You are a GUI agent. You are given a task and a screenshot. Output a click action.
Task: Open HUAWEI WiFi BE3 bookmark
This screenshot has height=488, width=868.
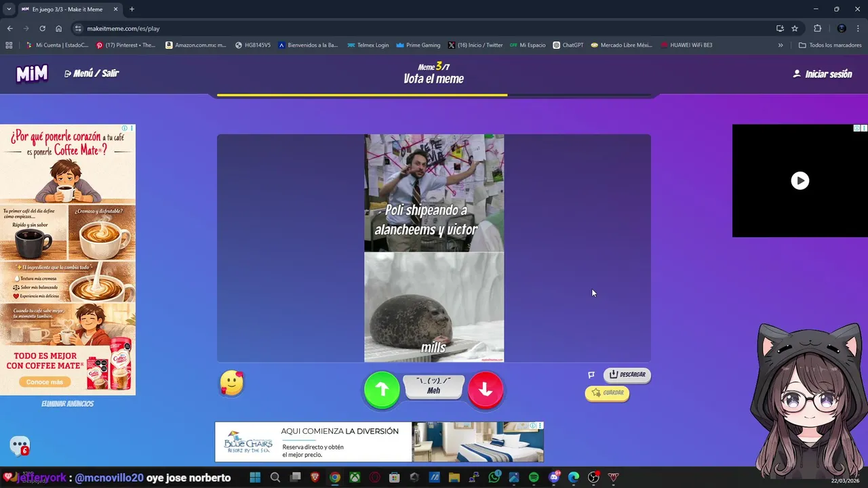(686, 45)
